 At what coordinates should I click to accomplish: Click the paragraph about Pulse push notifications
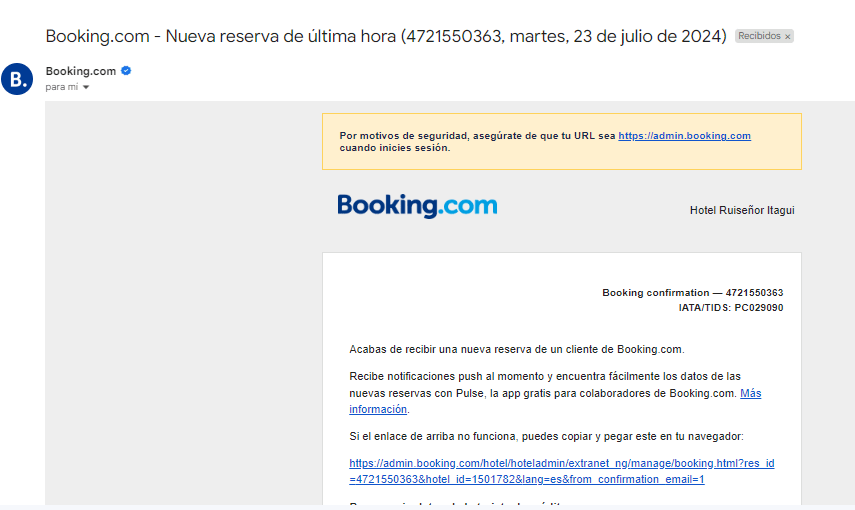coord(555,393)
